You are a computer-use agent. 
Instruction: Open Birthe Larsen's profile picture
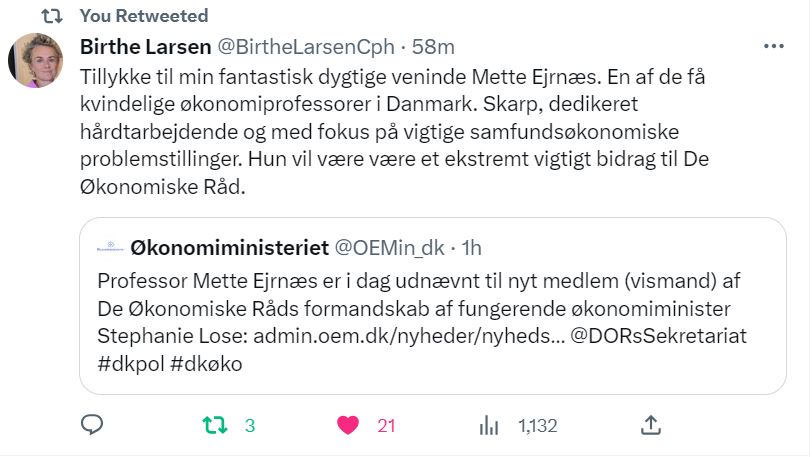pyautogui.click(x=35, y=61)
